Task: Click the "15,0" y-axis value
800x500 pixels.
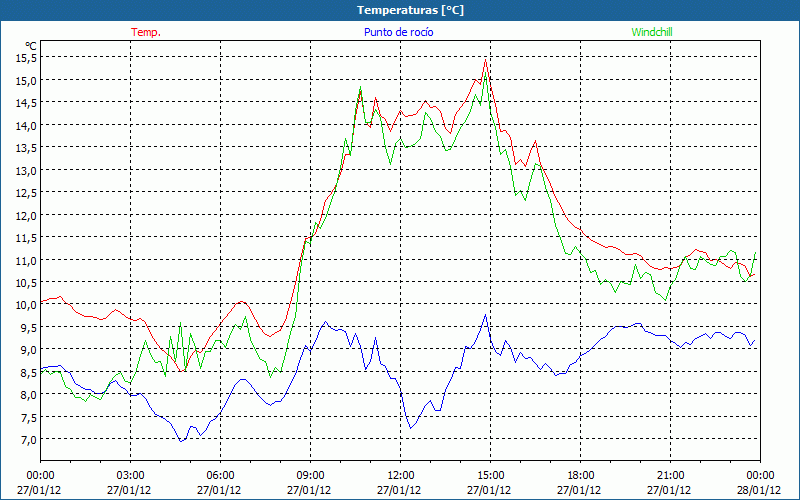Action: [27, 80]
